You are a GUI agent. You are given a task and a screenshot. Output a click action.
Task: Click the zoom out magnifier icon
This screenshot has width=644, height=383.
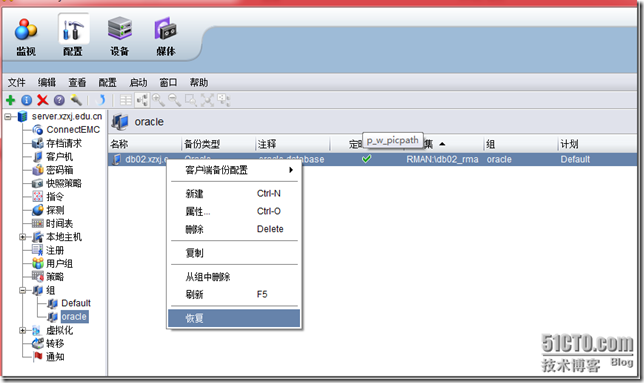(175, 100)
